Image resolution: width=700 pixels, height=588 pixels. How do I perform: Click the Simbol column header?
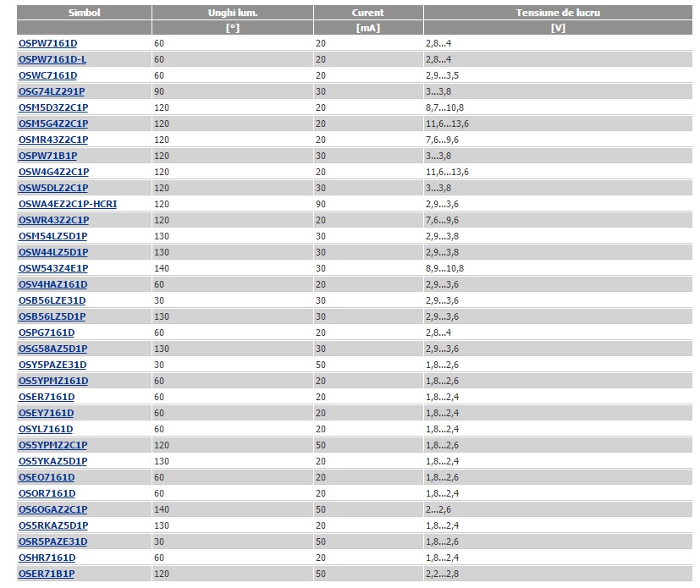point(83,13)
